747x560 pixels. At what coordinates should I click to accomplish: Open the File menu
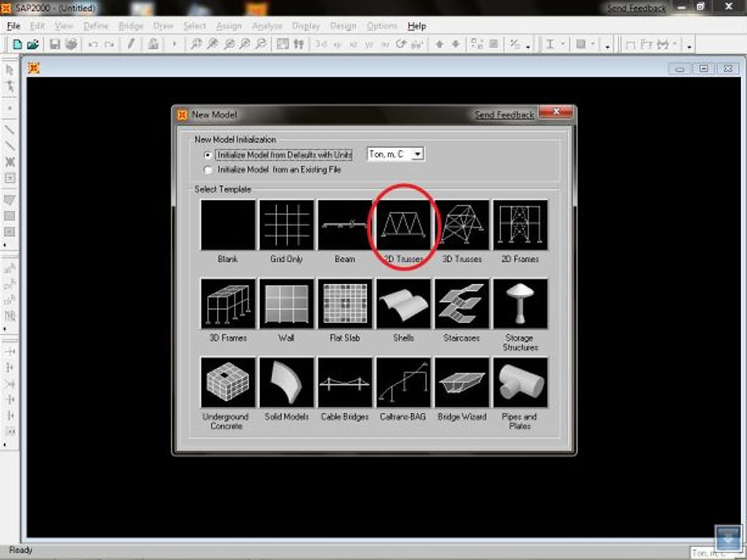pos(14,26)
